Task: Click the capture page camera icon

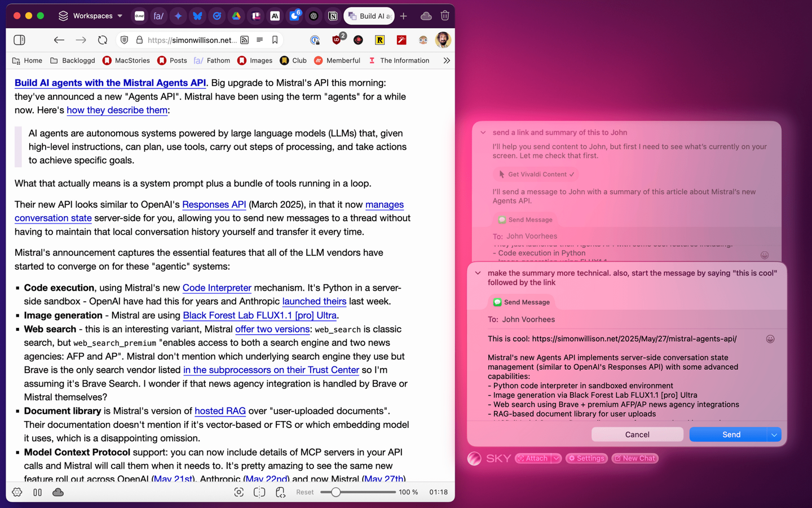Action: point(239,492)
